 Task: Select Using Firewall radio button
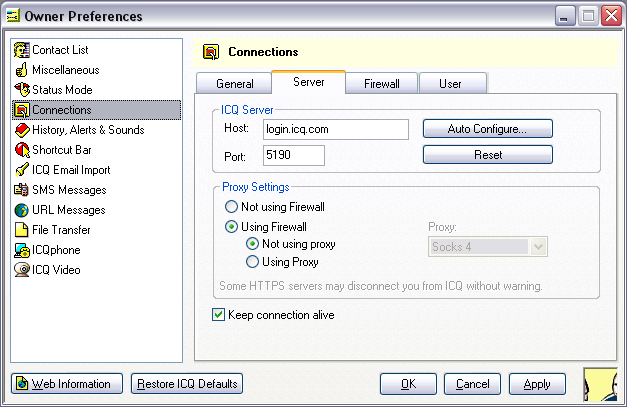point(231,227)
